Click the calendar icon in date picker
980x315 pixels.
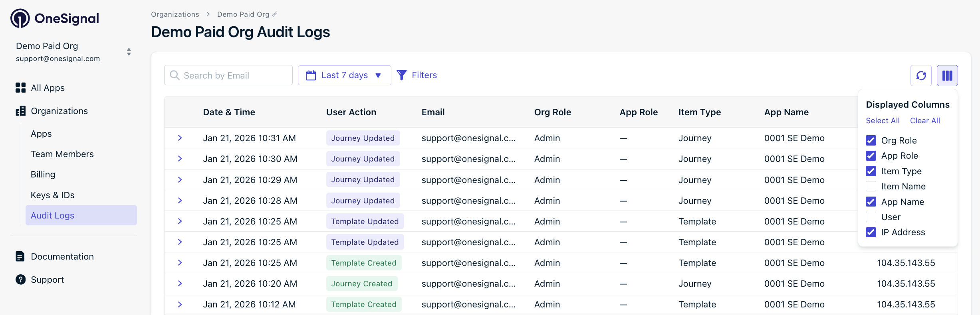click(x=311, y=75)
